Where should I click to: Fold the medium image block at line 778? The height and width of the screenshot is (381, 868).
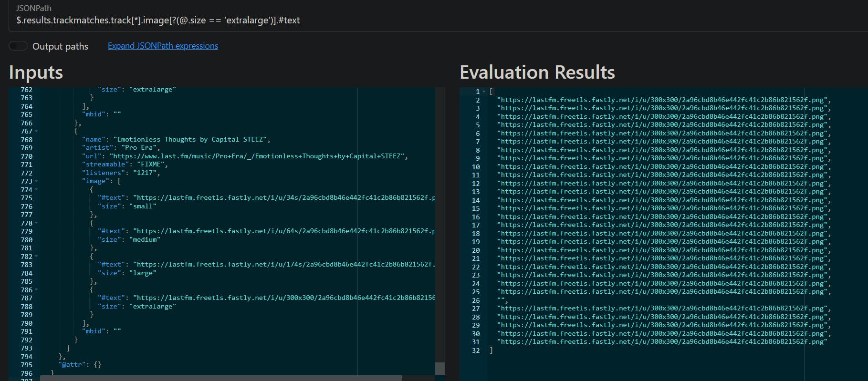pos(37,223)
